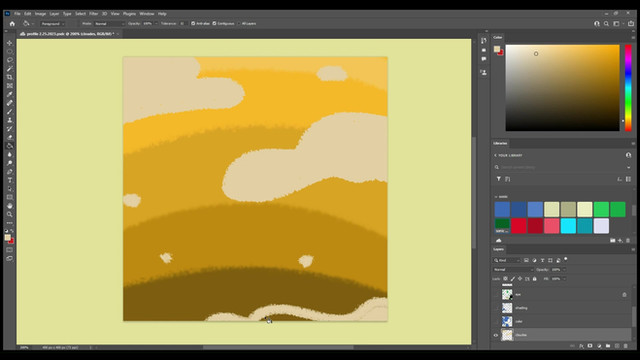Click the clouds layer thumbnail
640x360 pixels.
click(507, 335)
